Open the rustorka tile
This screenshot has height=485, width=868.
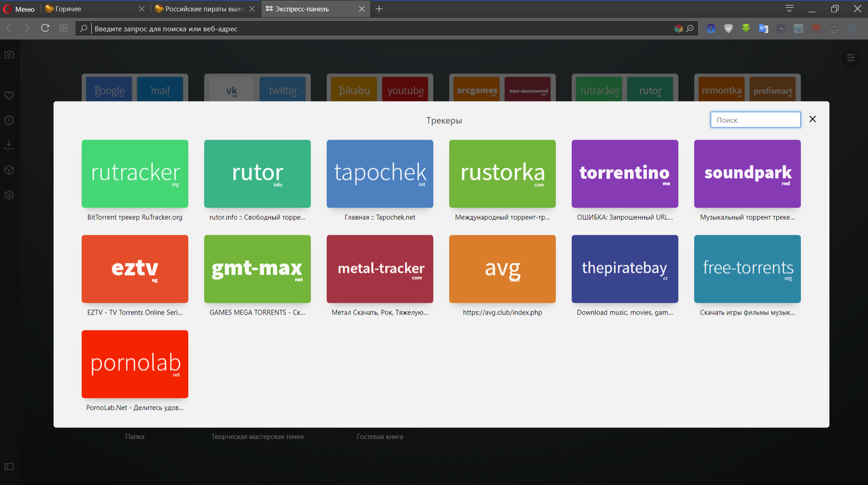[x=502, y=174]
